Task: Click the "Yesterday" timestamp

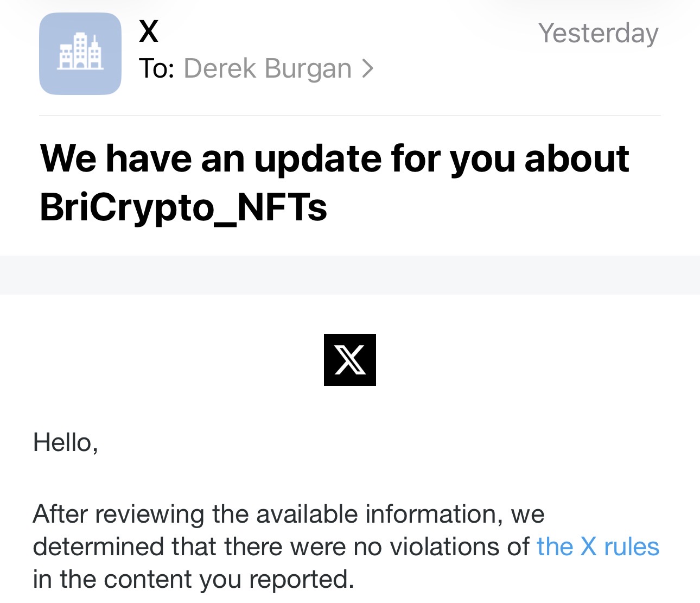Action: pos(598,33)
